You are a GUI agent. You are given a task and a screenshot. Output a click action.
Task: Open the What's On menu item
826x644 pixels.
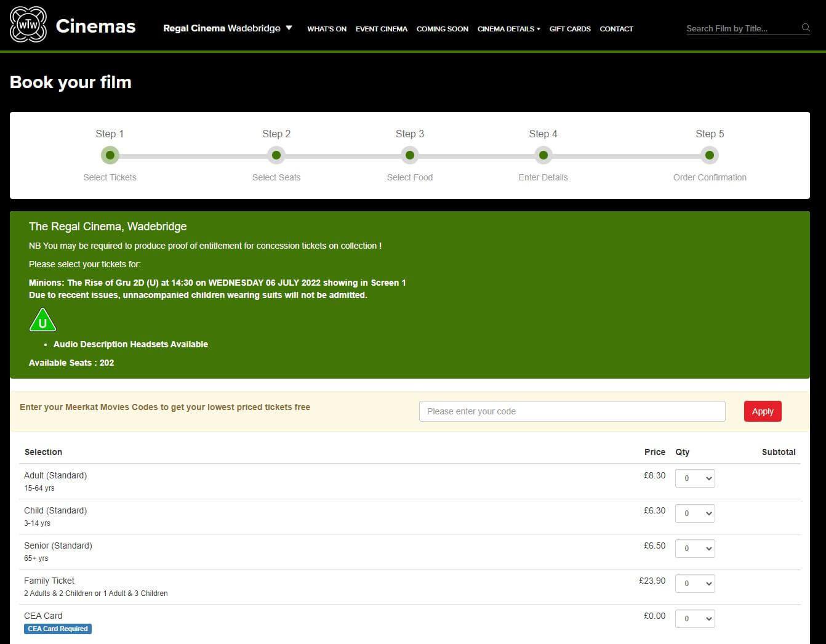(327, 29)
